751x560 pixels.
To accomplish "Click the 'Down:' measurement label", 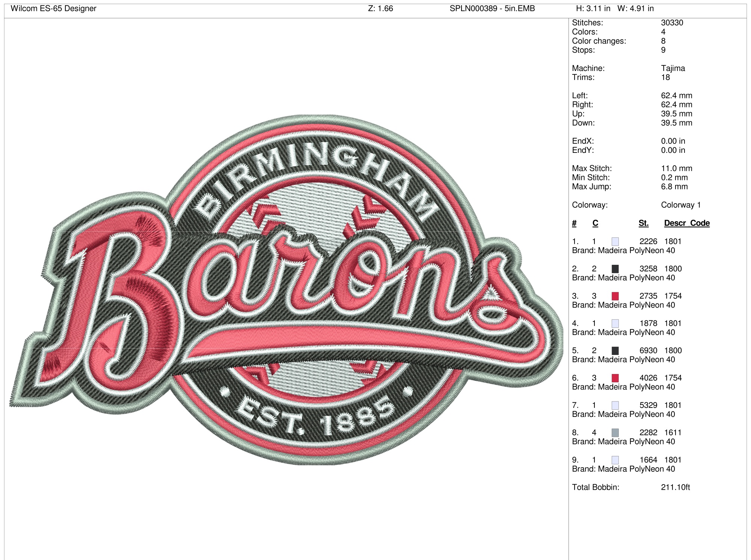I will pos(583,123).
